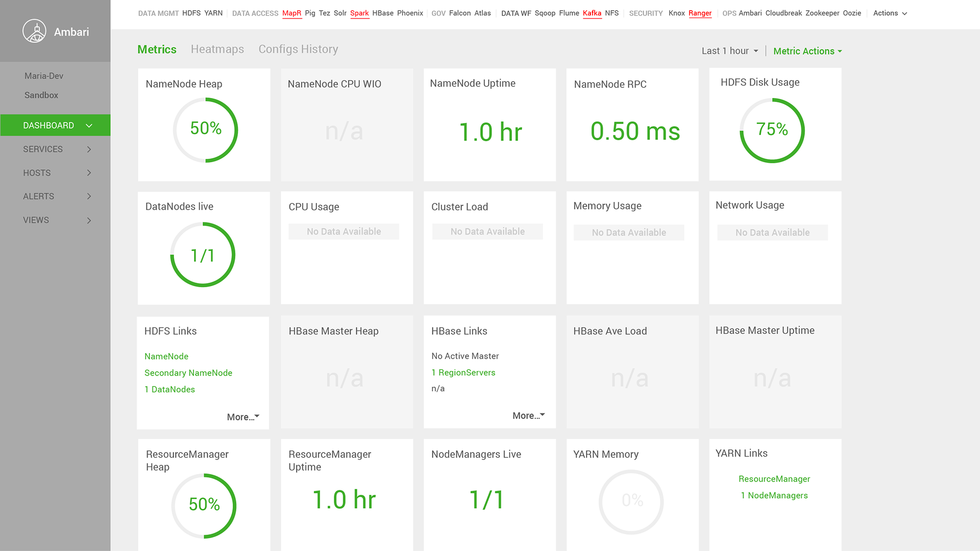Click the Sqoop service in the top bar
Viewport: 980px width, 551px height.
click(x=545, y=13)
